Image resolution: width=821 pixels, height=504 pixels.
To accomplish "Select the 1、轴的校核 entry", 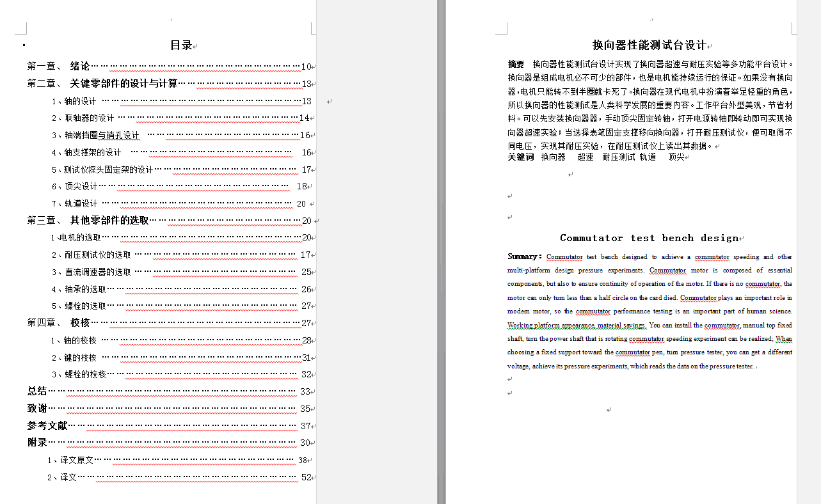I will tap(182, 340).
